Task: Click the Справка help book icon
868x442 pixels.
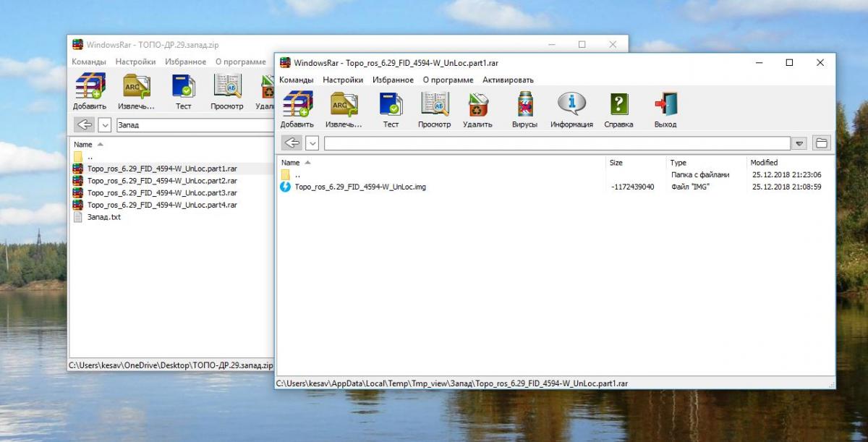Action: 618,106
